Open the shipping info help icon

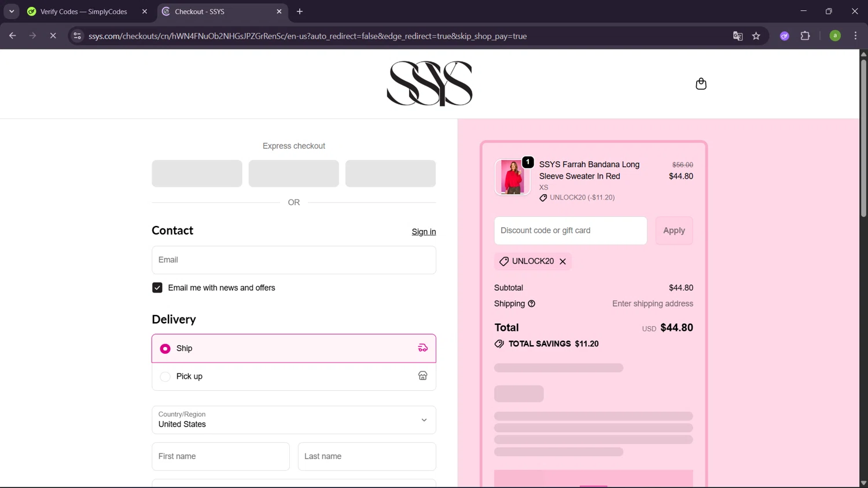point(531,304)
